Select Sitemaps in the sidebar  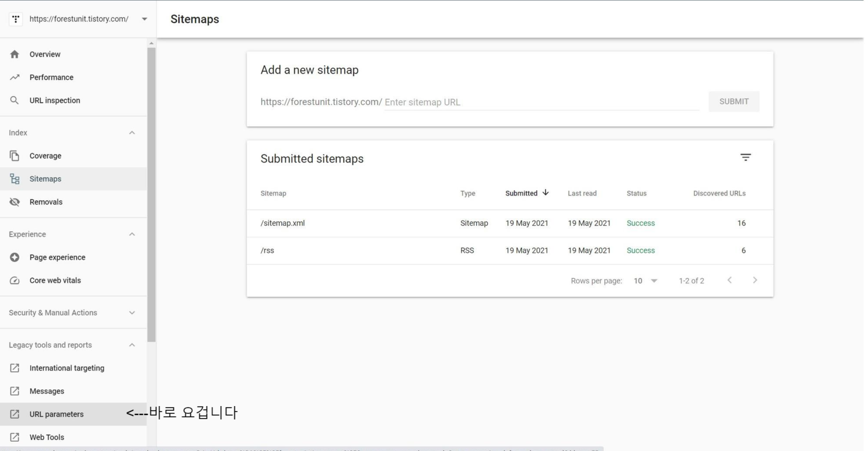click(73, 179)
